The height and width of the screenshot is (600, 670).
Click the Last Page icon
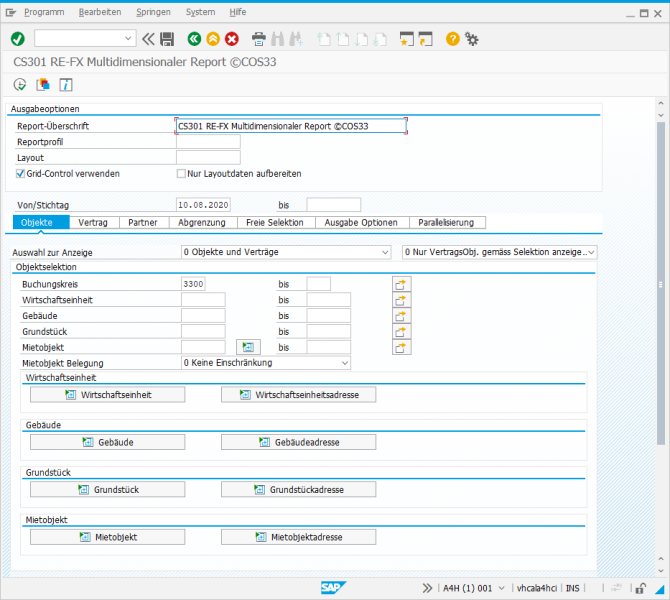pos(379,39)
